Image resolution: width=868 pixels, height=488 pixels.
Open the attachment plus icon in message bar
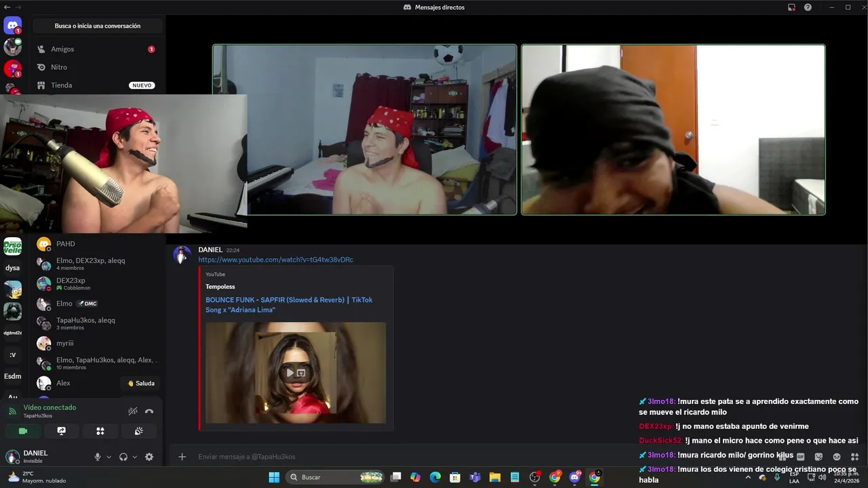[x=182, y=457]
